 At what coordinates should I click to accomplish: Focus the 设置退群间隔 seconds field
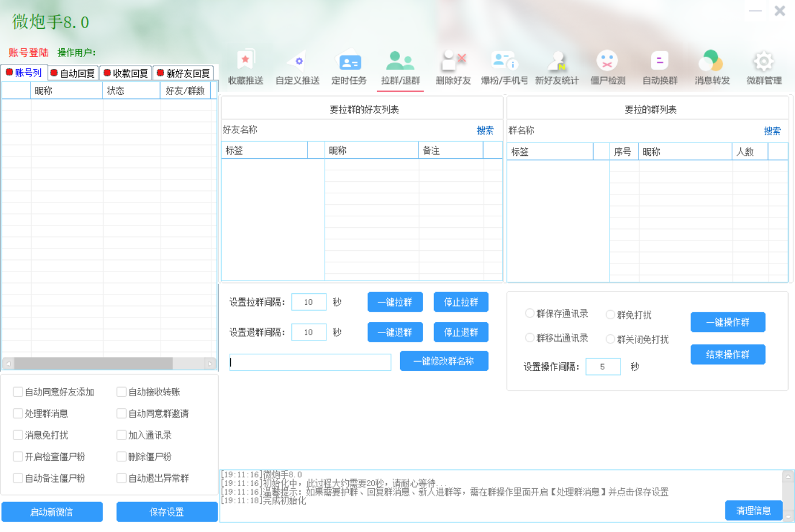pyautogui.click(x=309, y=332)
